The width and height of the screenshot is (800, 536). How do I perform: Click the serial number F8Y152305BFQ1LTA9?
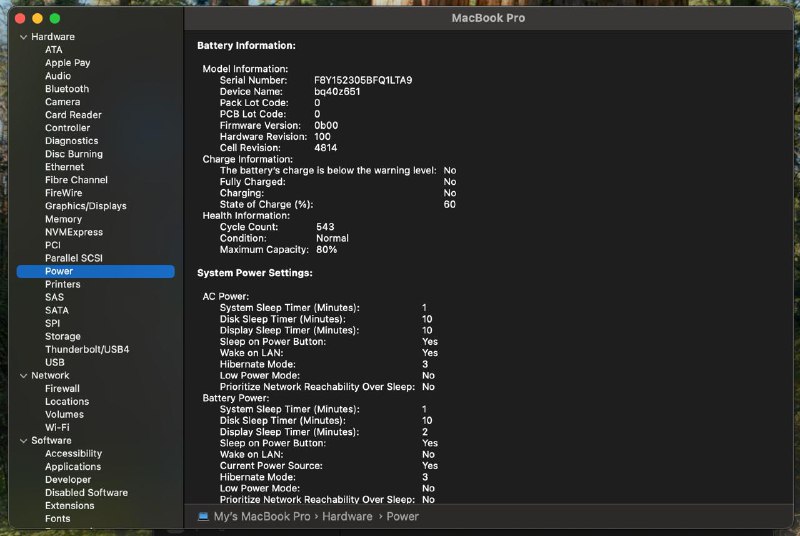coord(363,81)
